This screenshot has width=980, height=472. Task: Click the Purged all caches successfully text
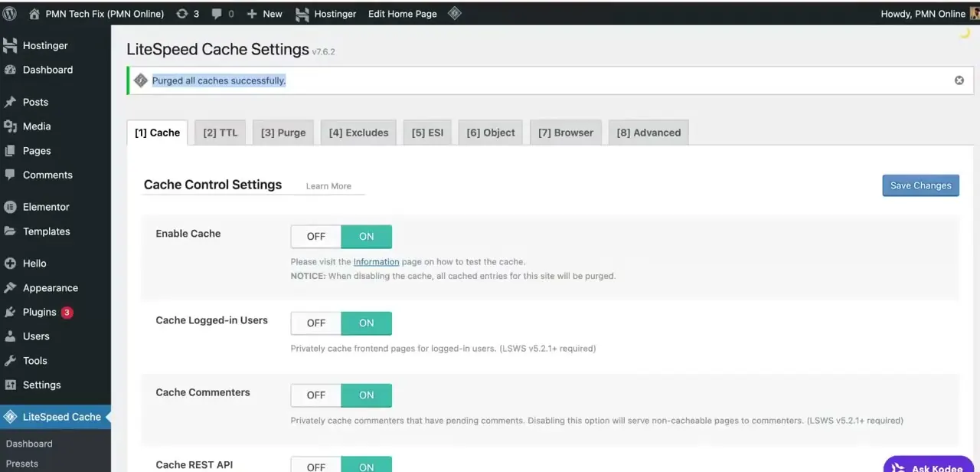[219, 80]
